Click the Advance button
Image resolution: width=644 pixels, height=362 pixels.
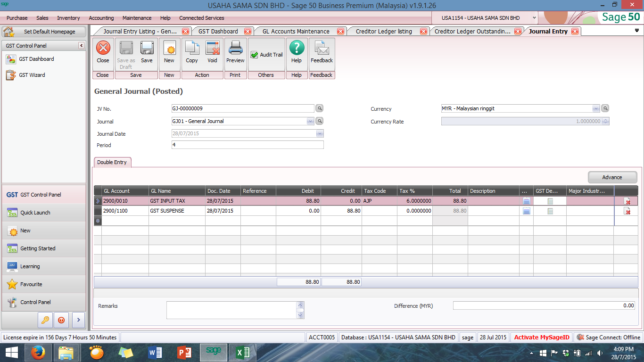click(612, 177)
